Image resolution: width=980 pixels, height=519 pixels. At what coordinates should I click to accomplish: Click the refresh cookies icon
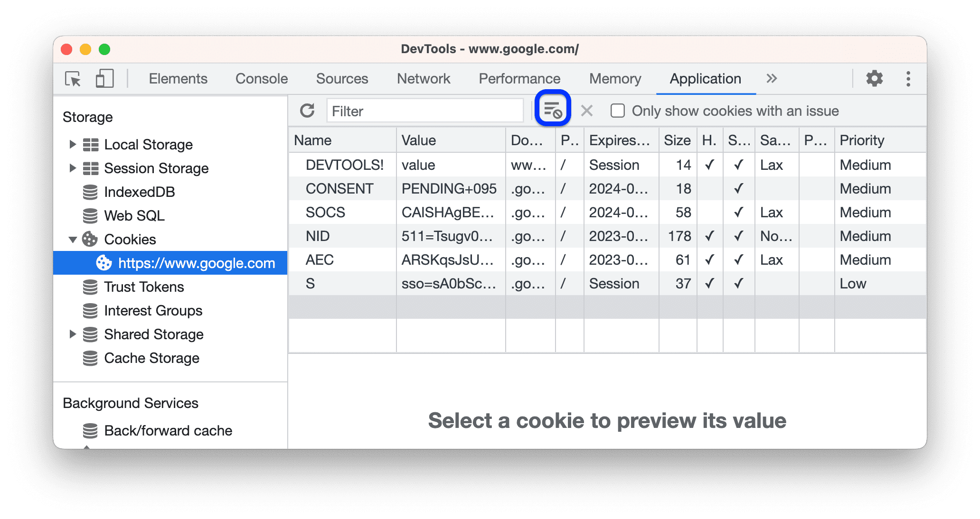point(307,111)
